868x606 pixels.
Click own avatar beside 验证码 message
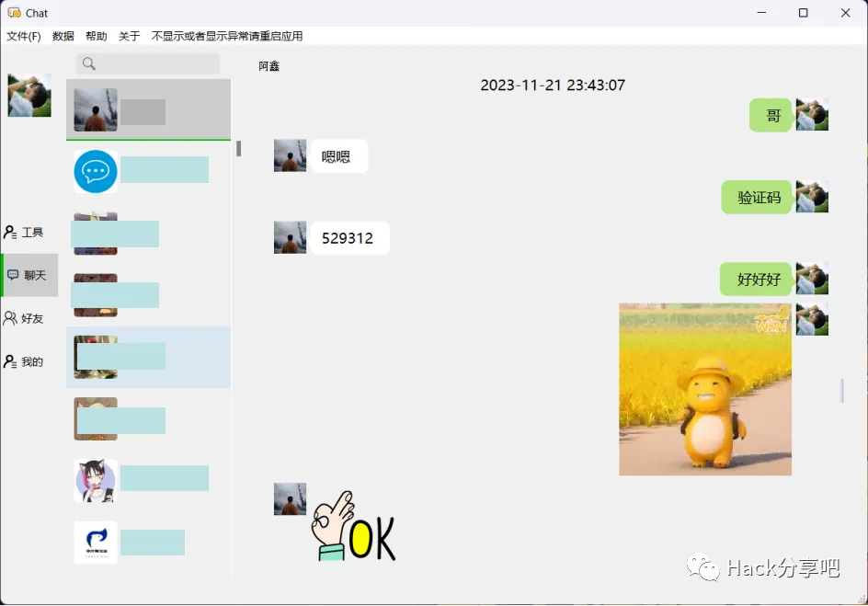pos(812,197)
